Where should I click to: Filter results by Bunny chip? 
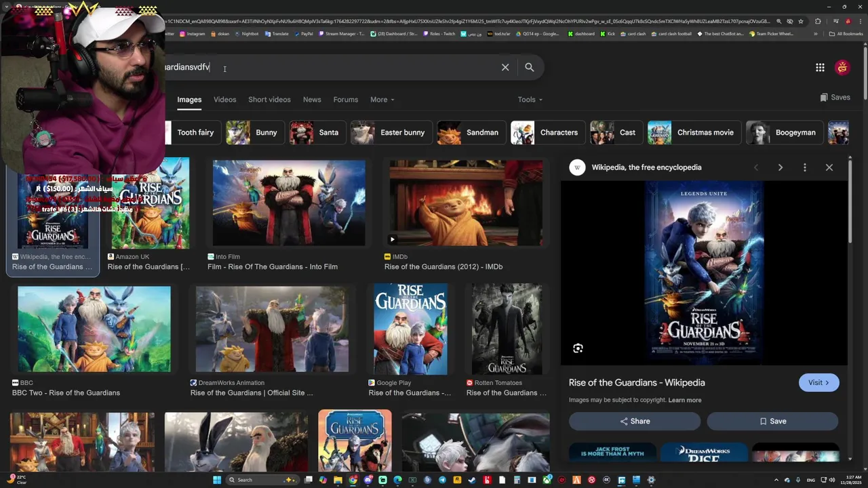tap(254, 133)
